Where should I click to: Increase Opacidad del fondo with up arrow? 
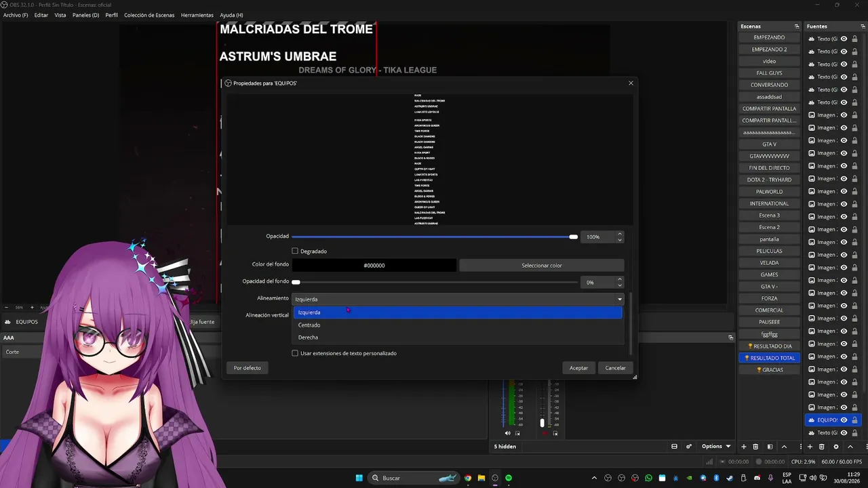click(620, 279)
